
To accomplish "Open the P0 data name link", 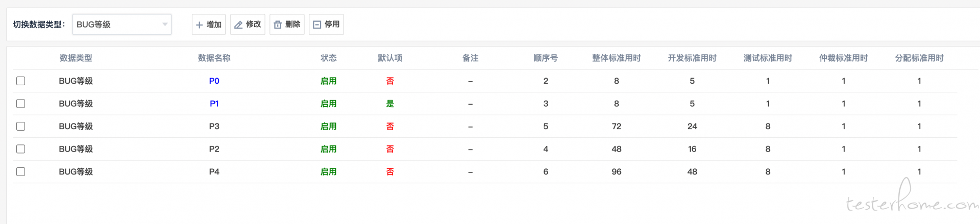I will 214,81.
